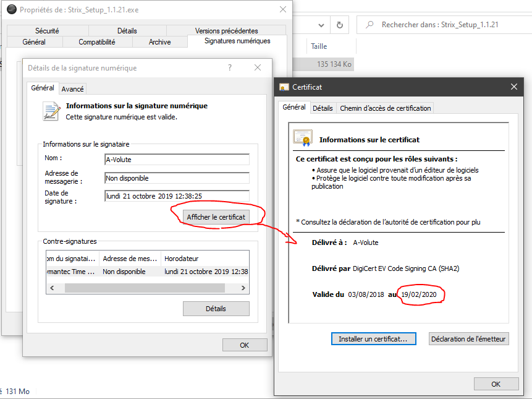Open Détails of the counter-signature
The width and height of the screenshot is (532, 399).
click(x=216, y=309)
